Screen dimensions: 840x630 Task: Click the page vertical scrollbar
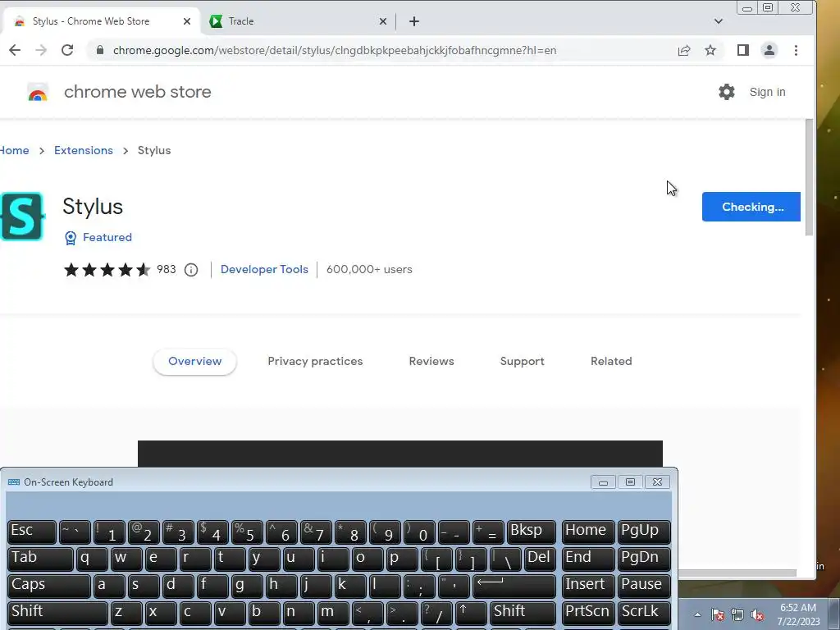click(x=809, y=177)
